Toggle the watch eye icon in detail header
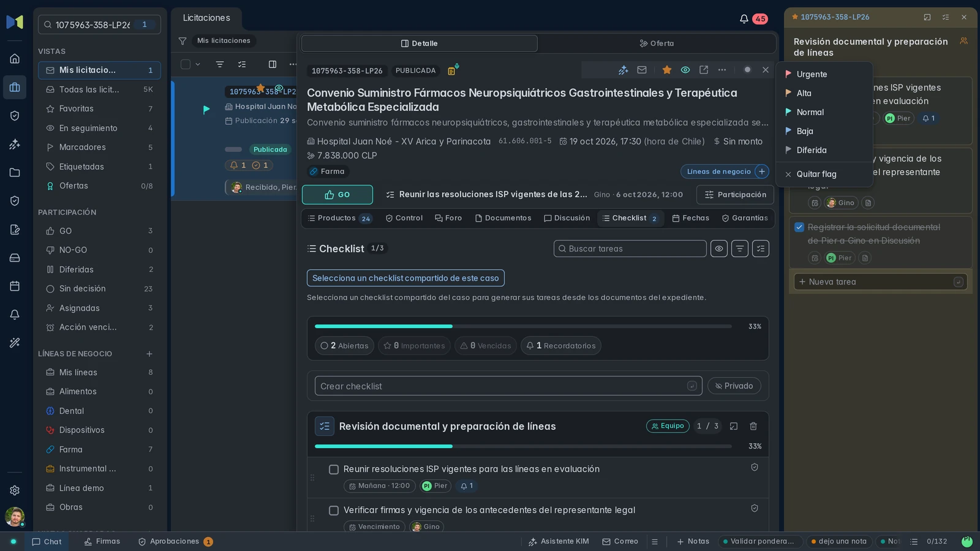 [685, 70]
